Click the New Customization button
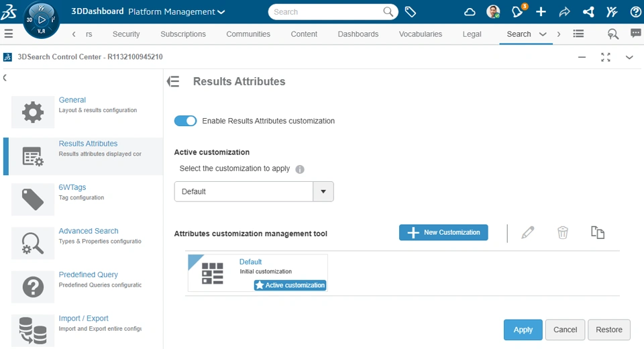The width and height of the screenshot is (644, 349). (443, 232)
